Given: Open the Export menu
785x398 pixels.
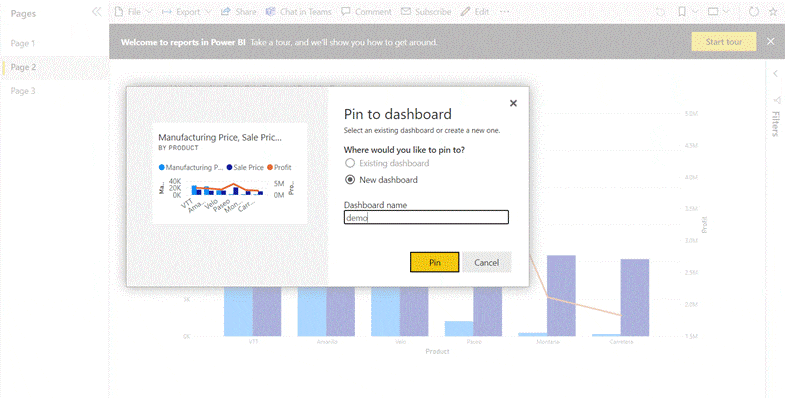Looking at the screenshot, I should [187, 12].
